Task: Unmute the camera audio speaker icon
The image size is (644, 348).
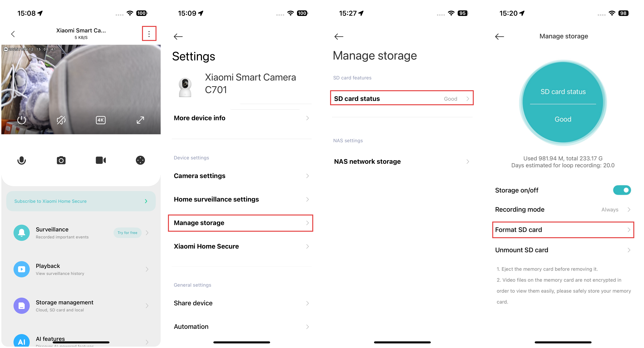Action: pyautogui.click(x=61, y=120)
